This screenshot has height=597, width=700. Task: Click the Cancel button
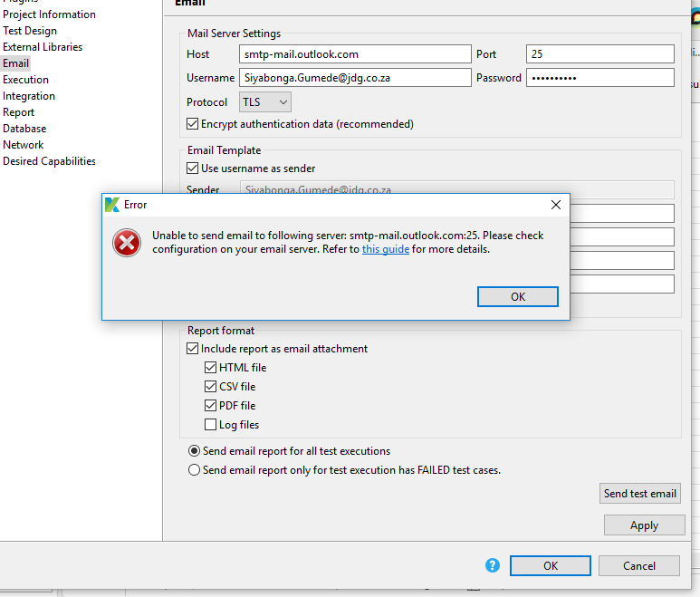pyautogui.click(x=639, y=566)
